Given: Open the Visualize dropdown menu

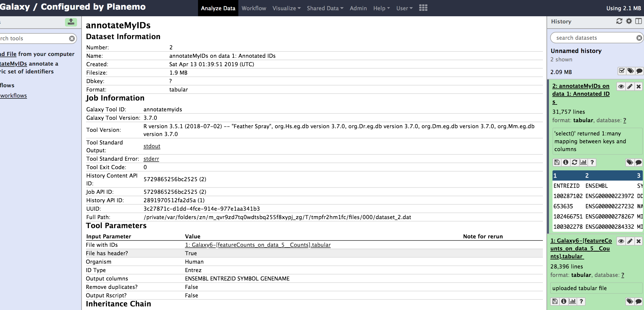Looking at the screenshot, I should [x=286, y=8].
